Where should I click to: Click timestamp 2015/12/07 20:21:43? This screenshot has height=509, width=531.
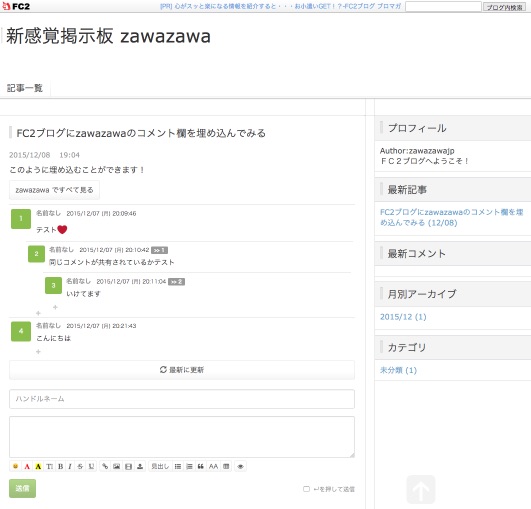101,326
